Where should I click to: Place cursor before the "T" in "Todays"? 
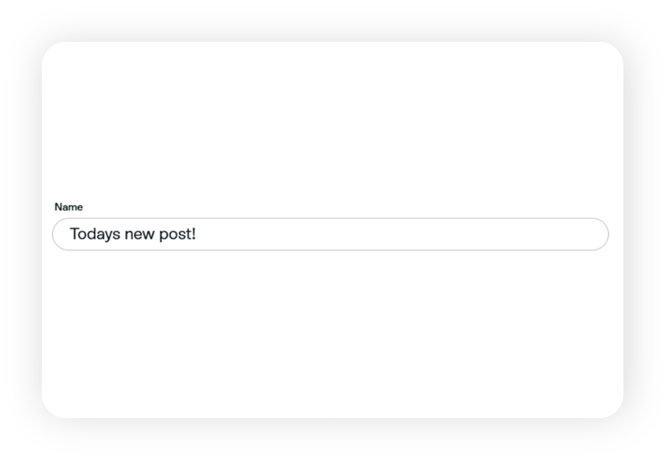click(x=69, y=235)
